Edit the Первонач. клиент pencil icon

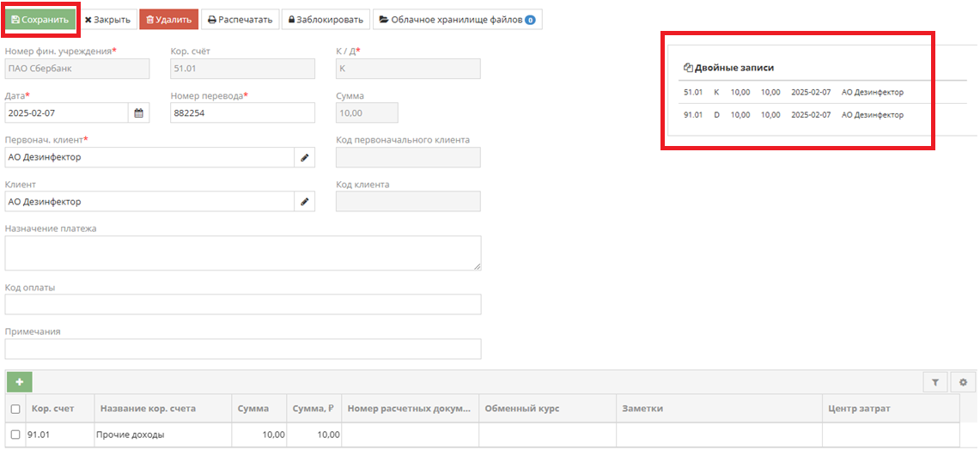coord(304,157)
